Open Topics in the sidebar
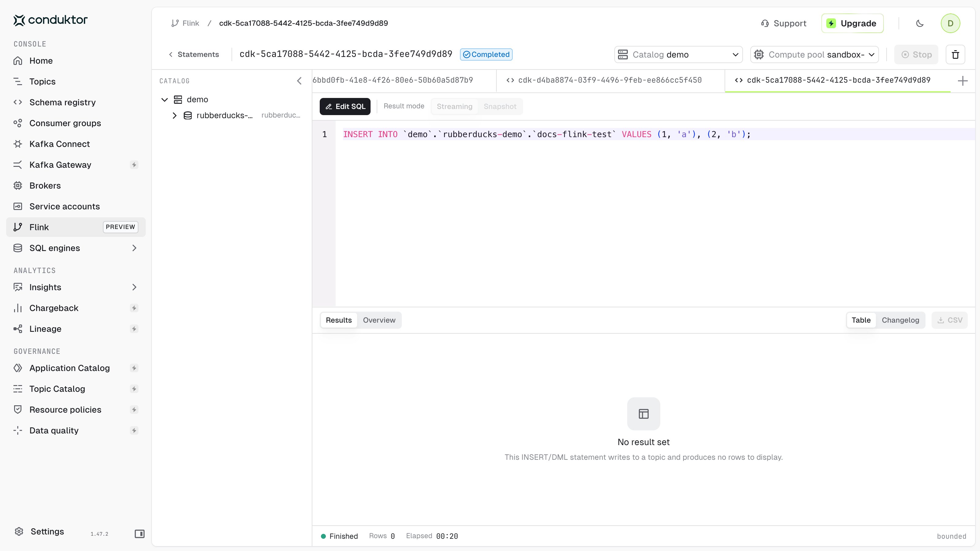980x551 pixels. 76,81
